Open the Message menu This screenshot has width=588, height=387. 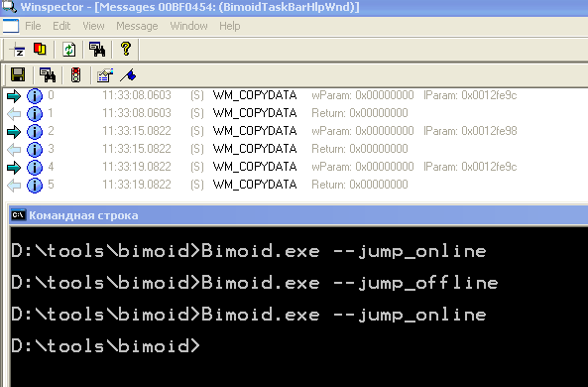coord(137,26)
